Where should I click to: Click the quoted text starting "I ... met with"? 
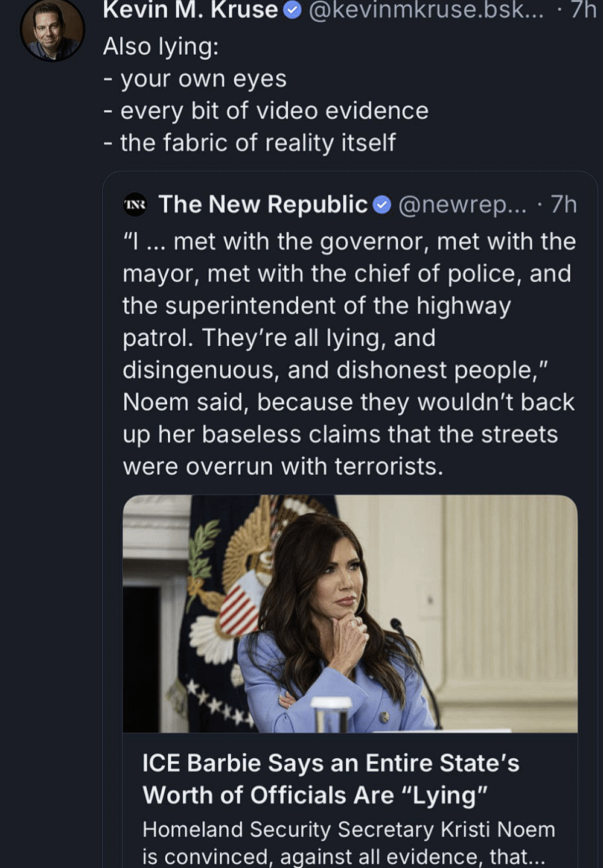(x=349, y=241)
